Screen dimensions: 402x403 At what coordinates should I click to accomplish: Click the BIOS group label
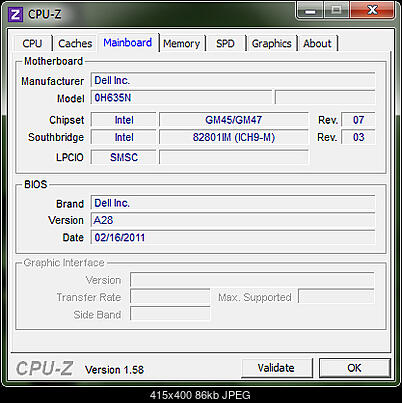(36, 184)
